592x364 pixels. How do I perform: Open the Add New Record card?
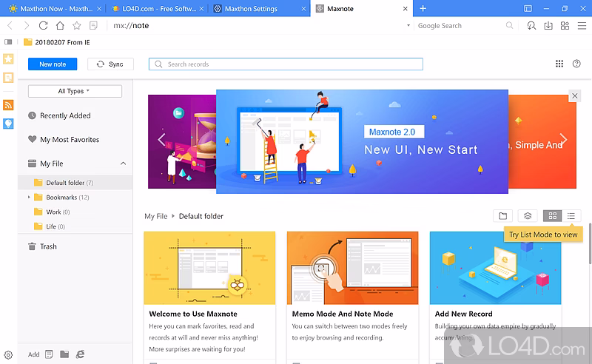click(495, 297)
